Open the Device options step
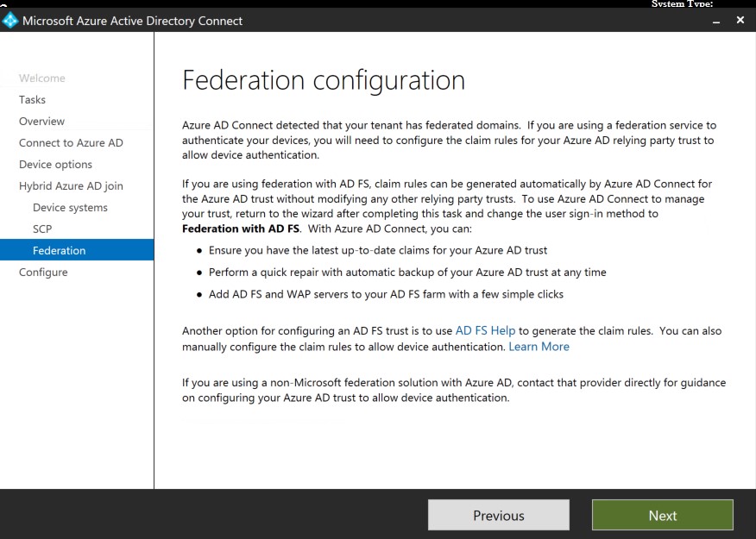The image size is (756, 539). pos(55,165)
